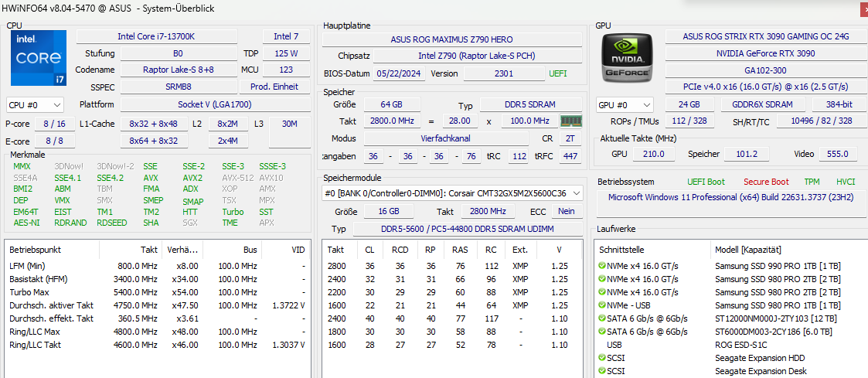
Task: Click the NVIDIA GeForce RTX 3090 field
Action: (766, 53)
